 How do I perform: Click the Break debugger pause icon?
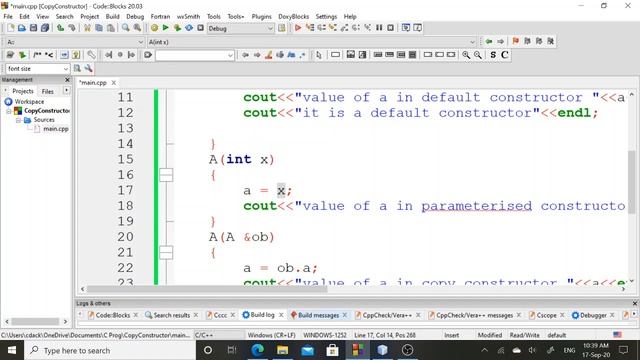point(379,28)
